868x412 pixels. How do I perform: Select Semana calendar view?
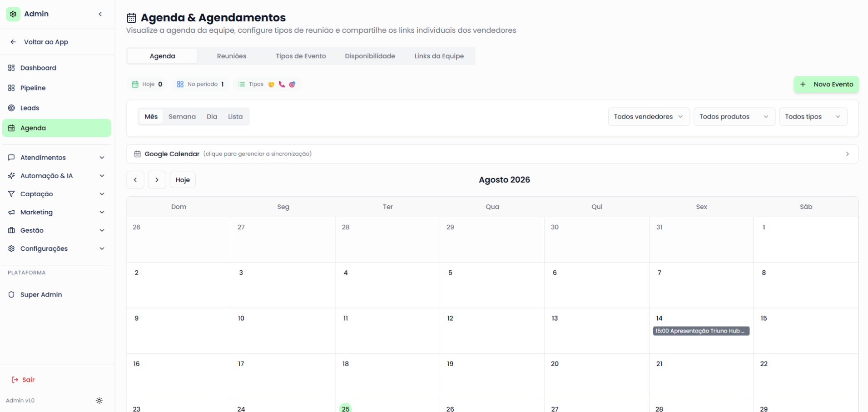click(x=182, y=117)
